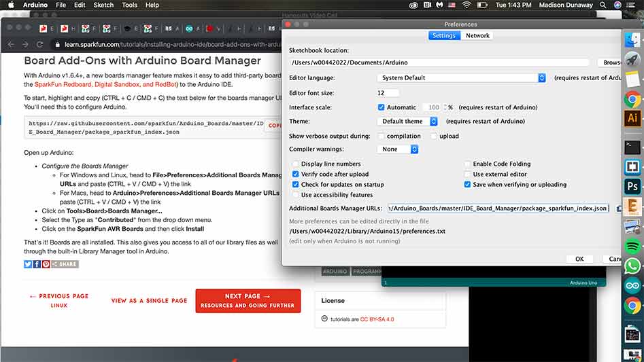644x362 pixels.
Task: Click Creative Cloud icon in menu bar
Action: pyautogui.click(x=413, y=5)
